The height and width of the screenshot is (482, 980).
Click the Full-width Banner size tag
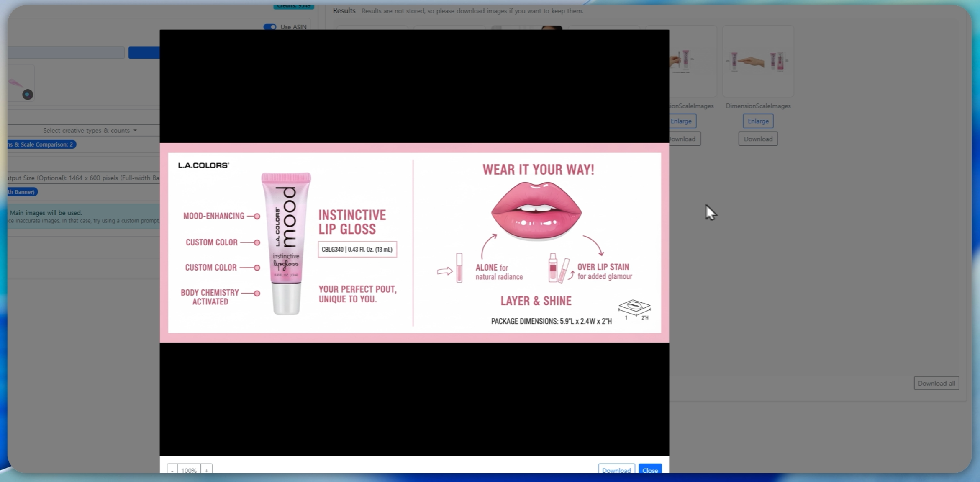22,192
